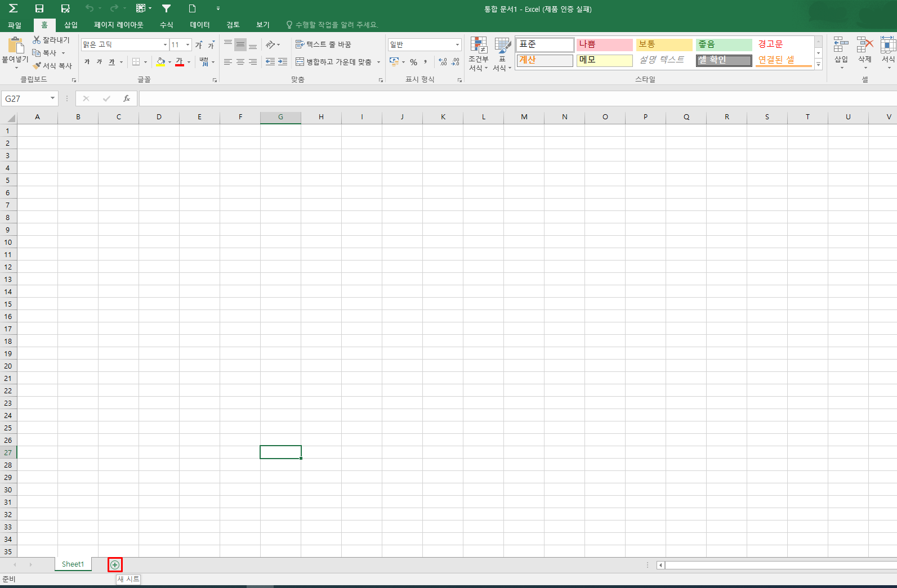Toggle middle vertical alignment
The width and height of the screenshot is (897, 588).
pyautogui.click(x=240, y=44)
